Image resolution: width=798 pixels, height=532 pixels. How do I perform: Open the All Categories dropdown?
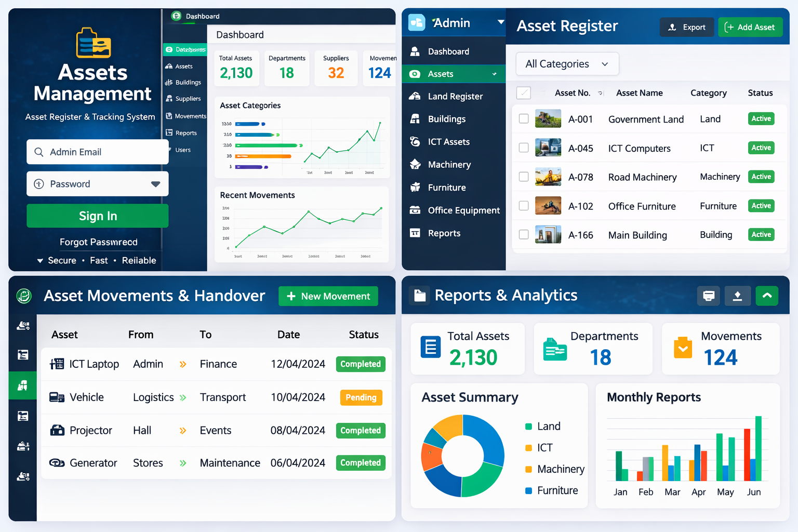tap(567, 63)
